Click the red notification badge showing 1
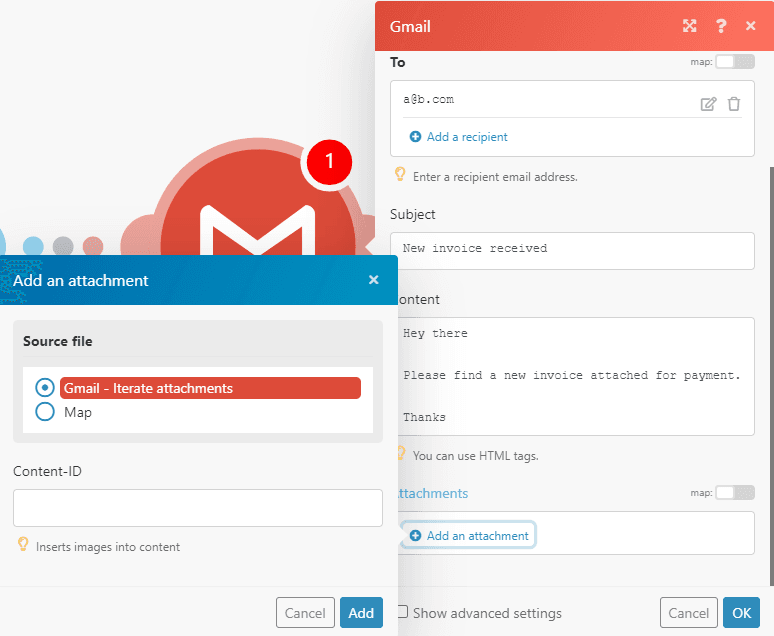 tap(331, 160)
